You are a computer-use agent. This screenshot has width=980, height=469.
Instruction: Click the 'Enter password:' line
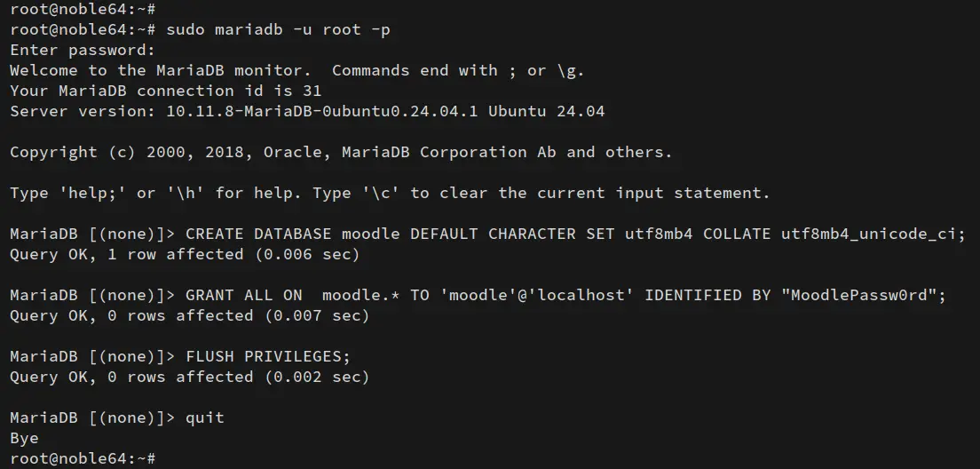(83, 50)
